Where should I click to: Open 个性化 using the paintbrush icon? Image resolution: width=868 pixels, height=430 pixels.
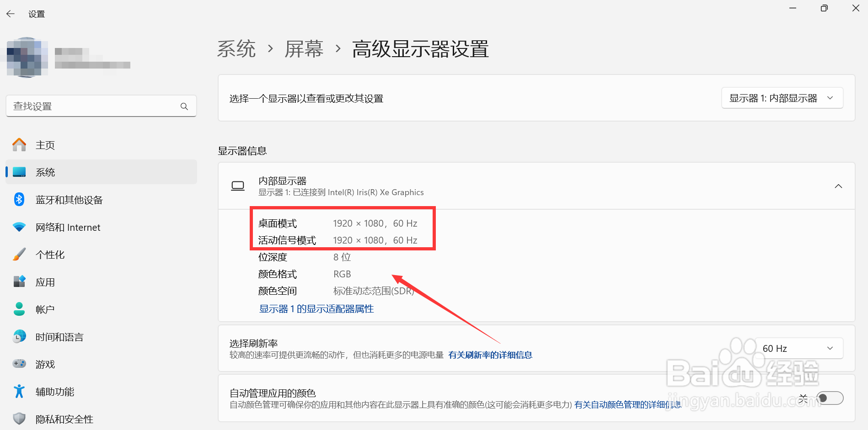(19, 255)
